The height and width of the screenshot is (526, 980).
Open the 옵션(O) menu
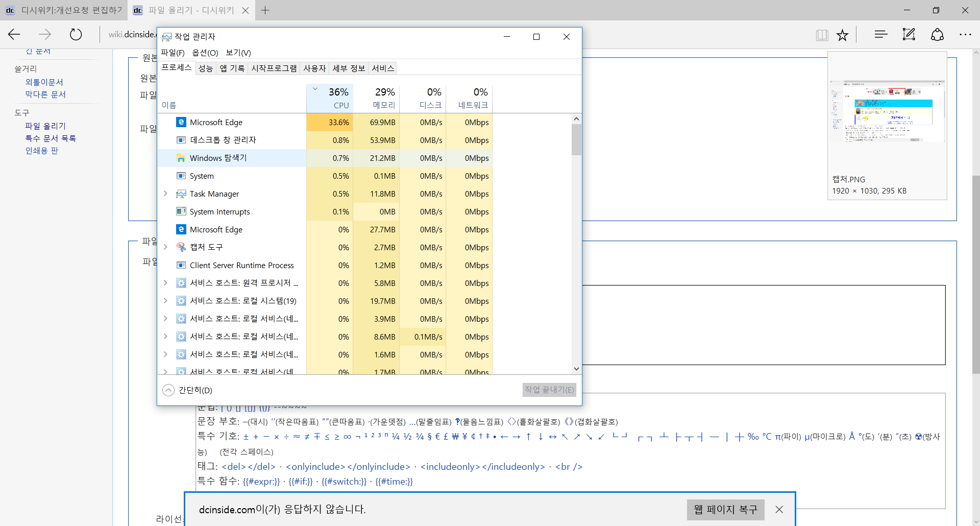click(205, 53)
